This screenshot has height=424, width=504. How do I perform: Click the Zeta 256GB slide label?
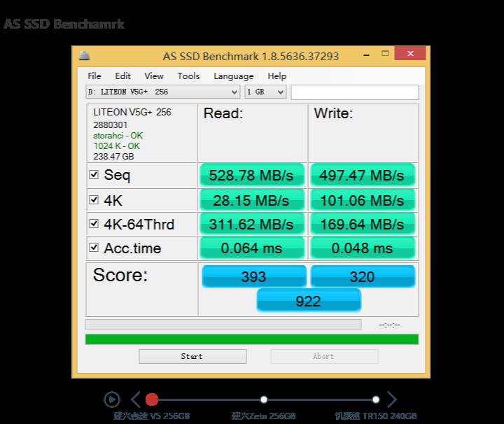[x=264, y=416]
